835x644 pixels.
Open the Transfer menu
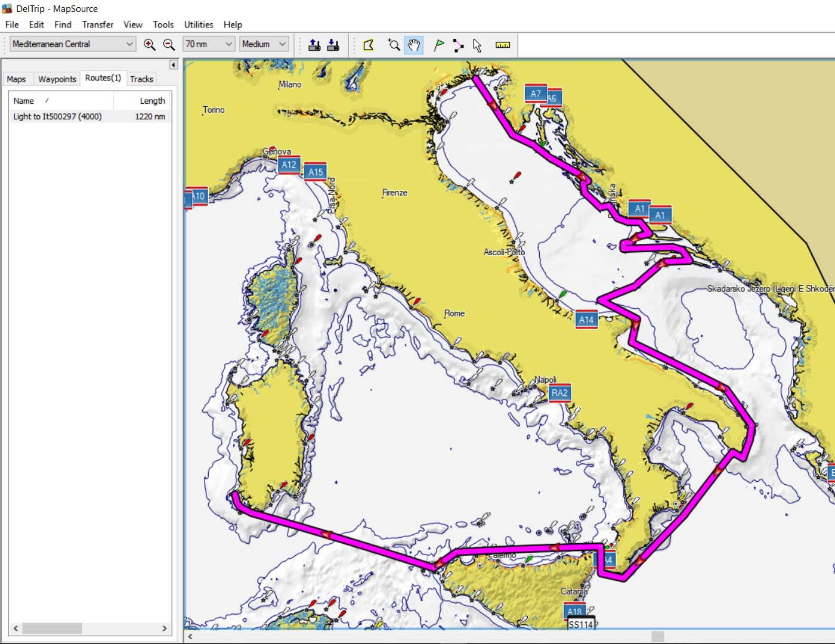[97, 24]
